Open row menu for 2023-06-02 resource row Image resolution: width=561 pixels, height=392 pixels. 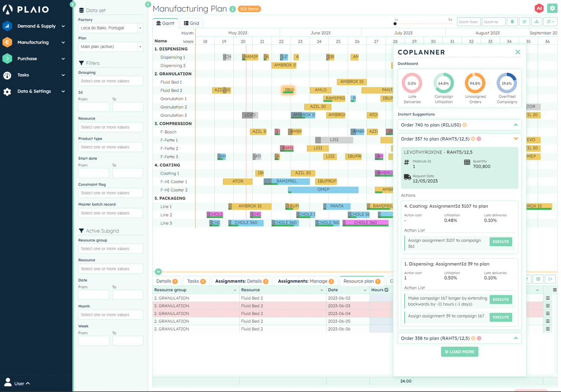pos(548,298)
